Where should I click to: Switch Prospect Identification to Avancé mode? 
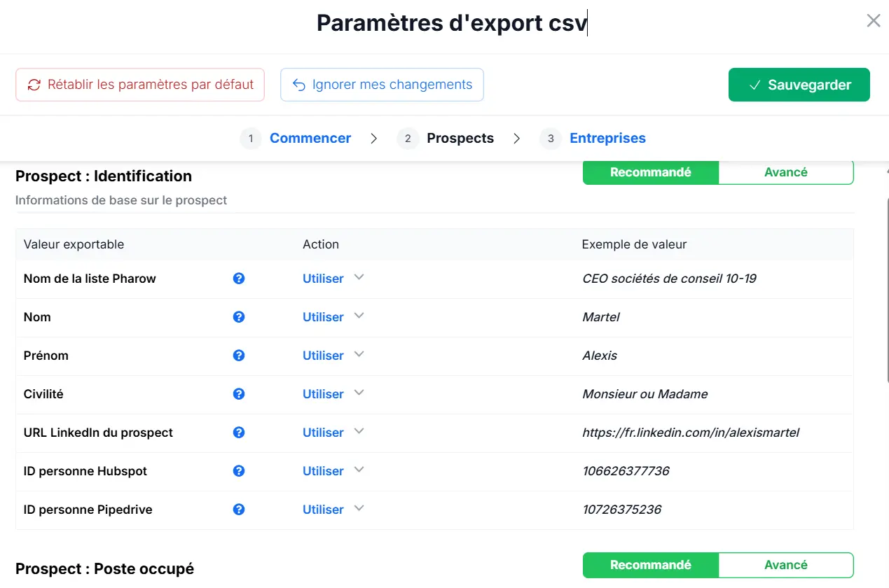point(785,172)
